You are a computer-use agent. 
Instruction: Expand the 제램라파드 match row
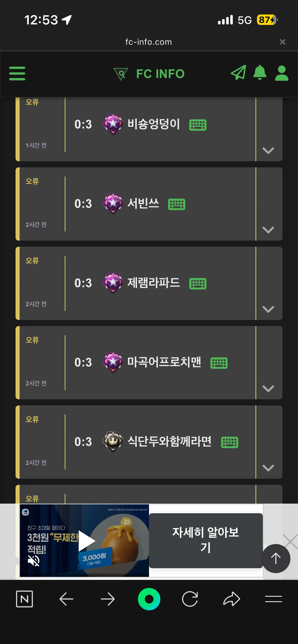click(x=268, y=309)
